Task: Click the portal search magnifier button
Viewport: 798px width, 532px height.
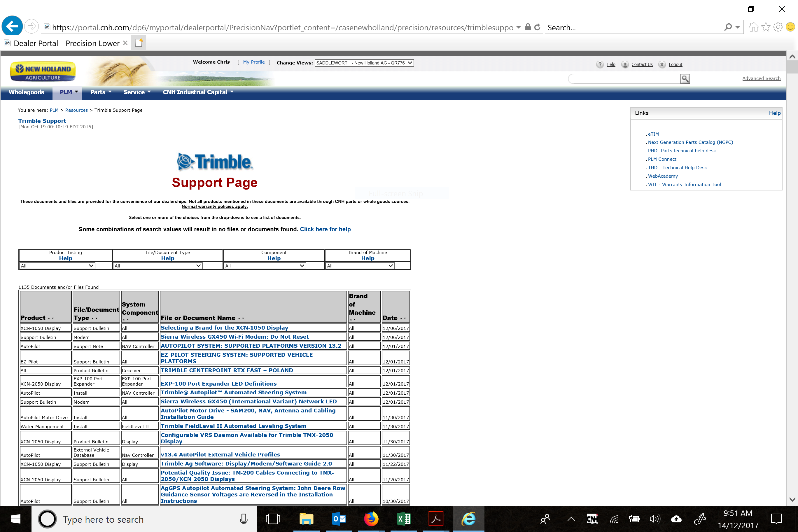Action: click(x=685, y=79)
